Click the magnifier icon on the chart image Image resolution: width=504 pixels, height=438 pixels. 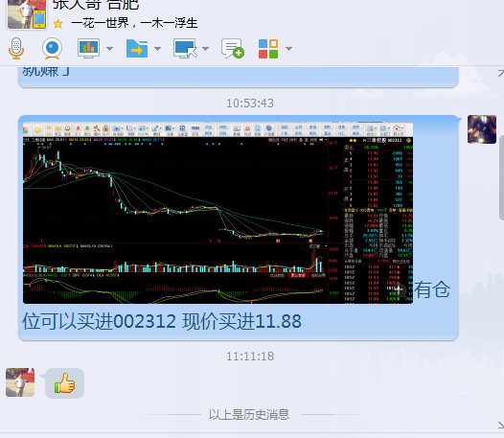click(x=399, y=289)
